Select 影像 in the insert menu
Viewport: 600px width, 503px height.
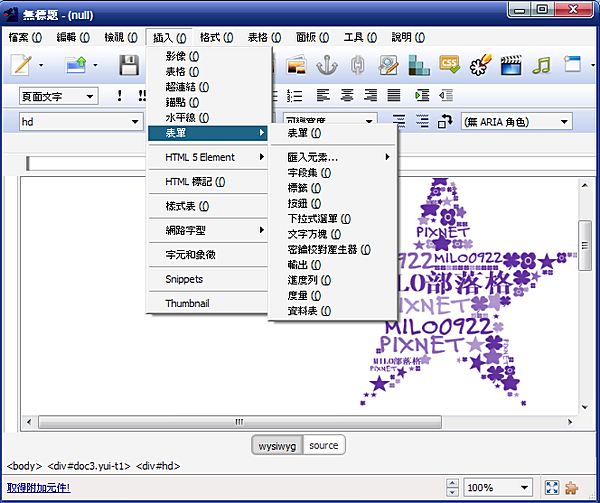(x=207, y=56)
